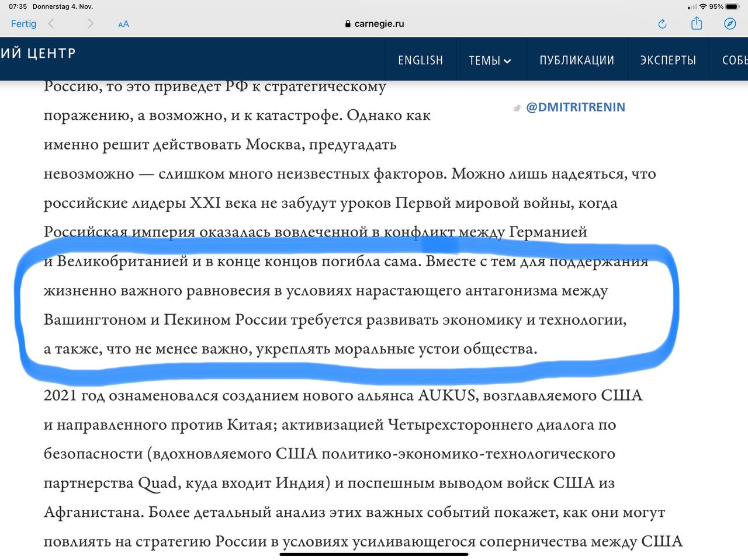Tap the carnegie.ru address bar
748x560 pixels.
[x=374, y=24]
